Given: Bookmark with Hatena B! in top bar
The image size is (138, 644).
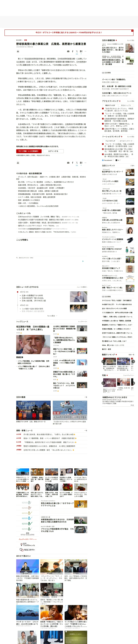Looking at the screenshot, I should [81, 51].
